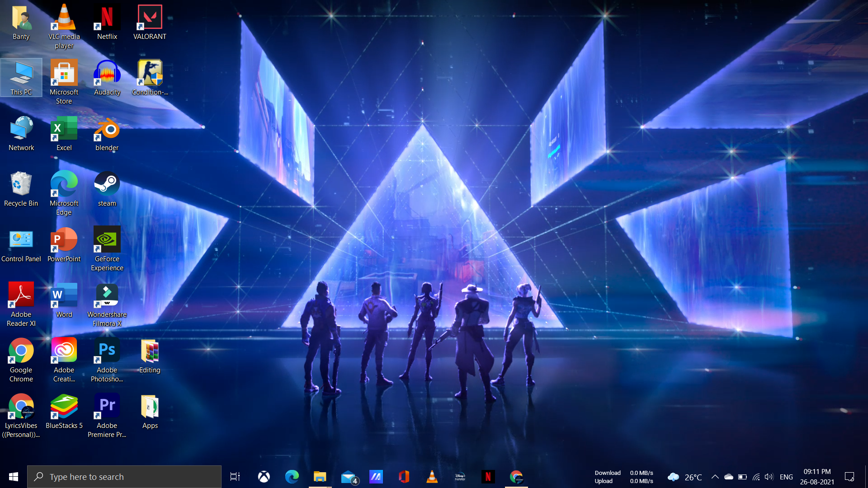Select Microsoft Edge desktop shortcut
Screen dimensions: 868x488
(x=64, y=193)
